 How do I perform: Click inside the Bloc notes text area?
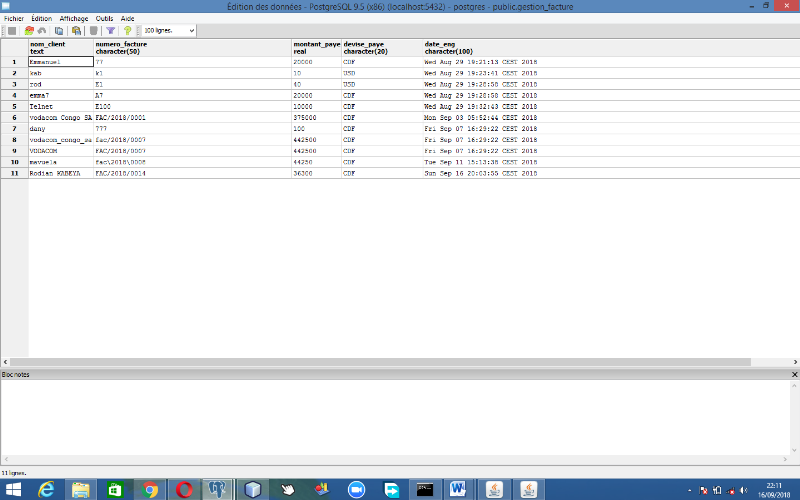395,417
